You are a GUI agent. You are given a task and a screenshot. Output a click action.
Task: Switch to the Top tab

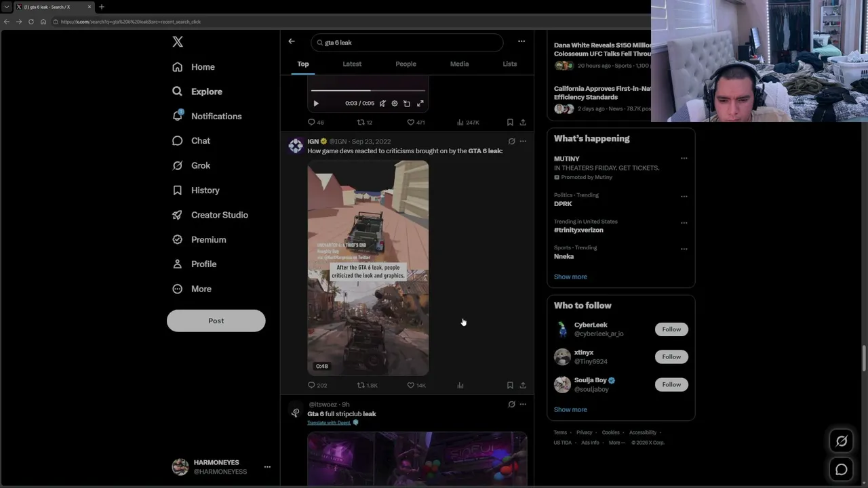[303, 64]
